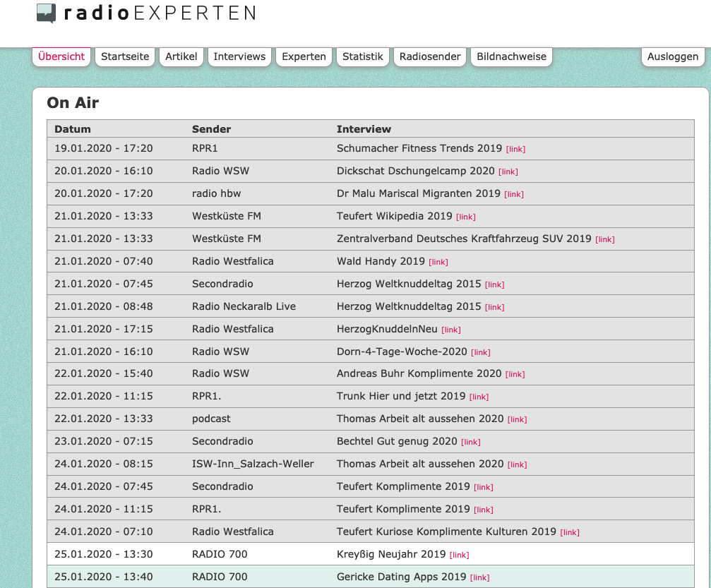Open link for Zentralverband Deutsches Kraftfahrzeug SUV 2019
The image size is (711, 588).
coord(605,239)
